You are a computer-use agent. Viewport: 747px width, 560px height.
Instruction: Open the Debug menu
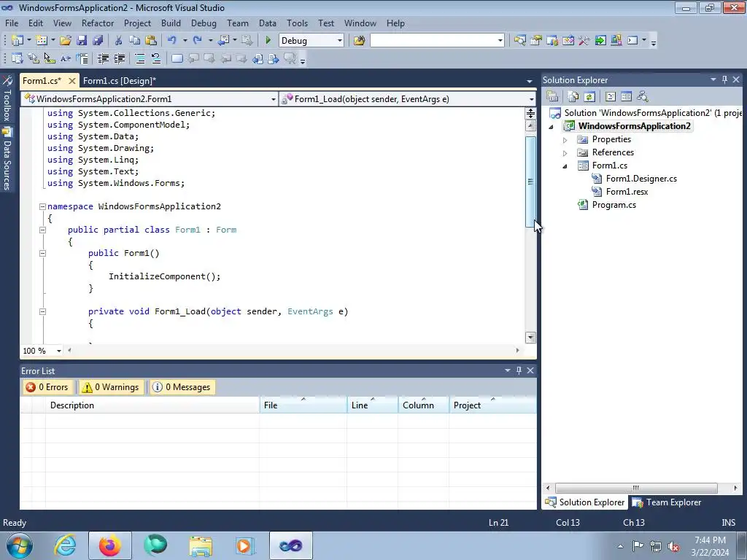pyautogui.click(x=204, y=23)
